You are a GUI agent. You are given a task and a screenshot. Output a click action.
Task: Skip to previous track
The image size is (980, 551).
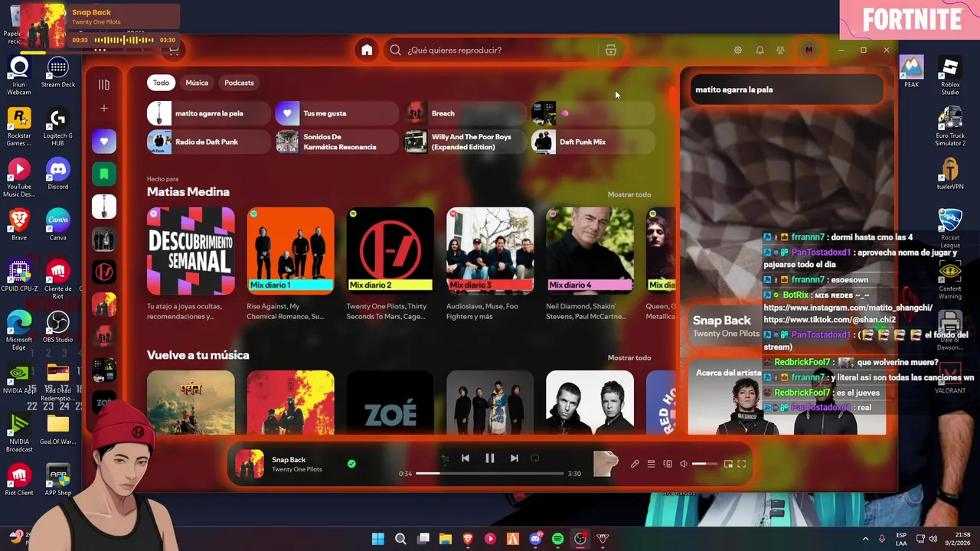click(465, 458)
